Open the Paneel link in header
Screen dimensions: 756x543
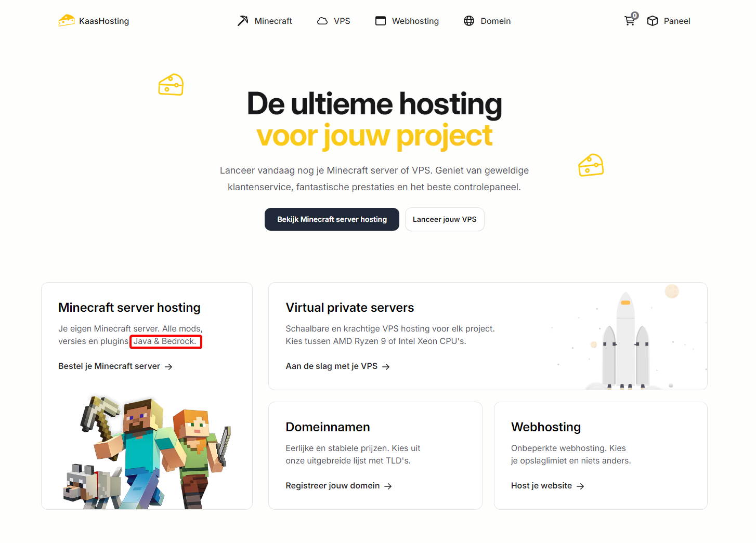point(676,21)
